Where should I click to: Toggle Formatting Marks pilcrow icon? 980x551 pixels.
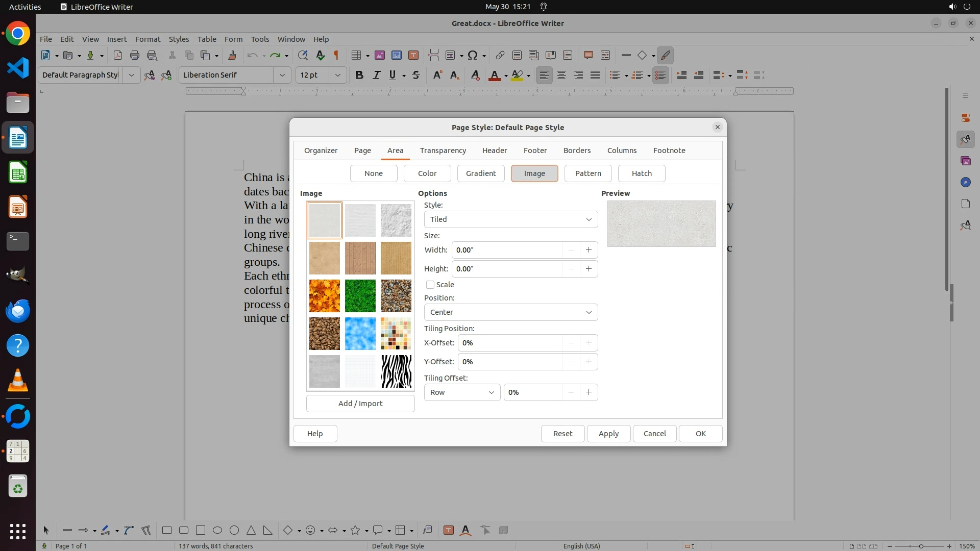(x=336, y=55)
